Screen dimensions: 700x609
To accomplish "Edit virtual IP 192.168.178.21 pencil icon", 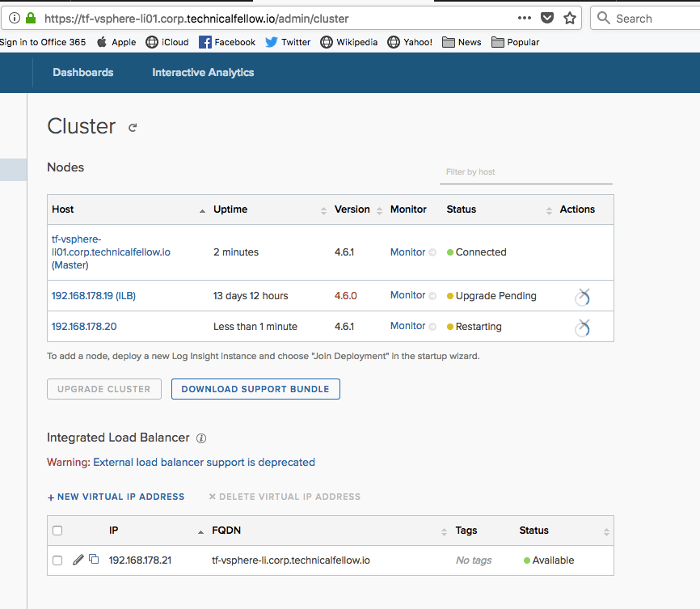I will [x=78, y=560].
